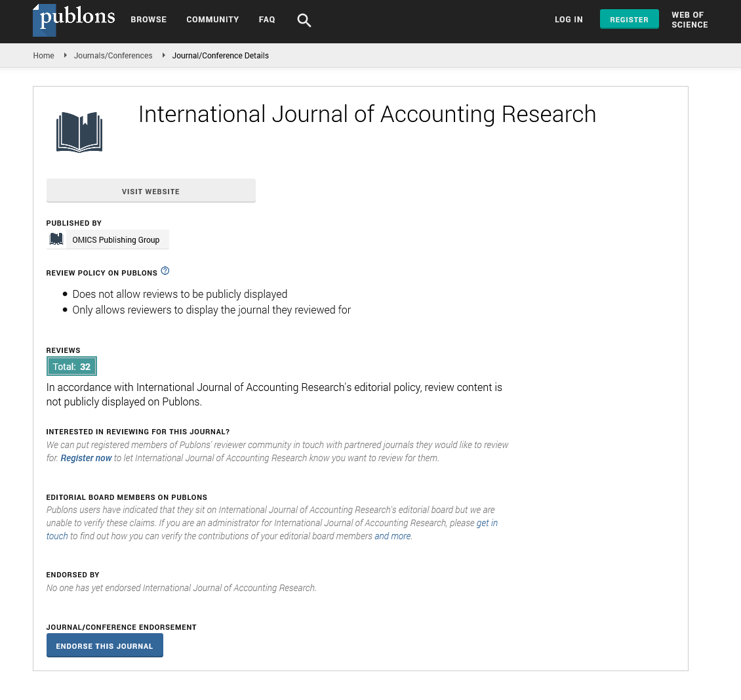Screen dimensions: 741x700
Task: Click the Register now link
Action: [x=86, y=458]
